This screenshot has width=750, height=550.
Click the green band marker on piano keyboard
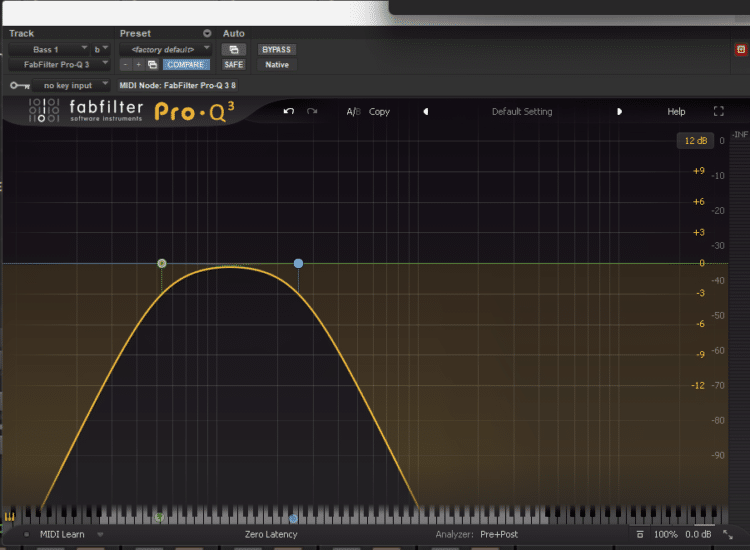159,517
